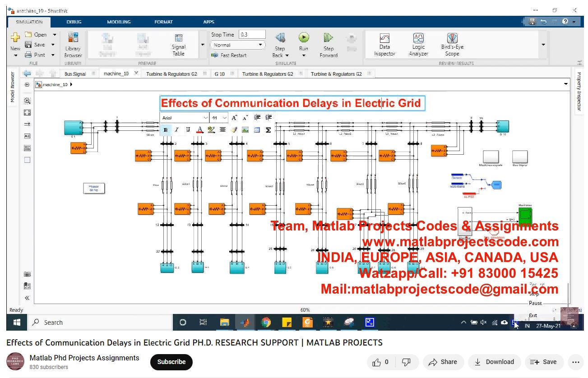The height and width of the screenshot is (378, 588).
Task: Open the Arial font dropdown
Action: click(185, 118)
